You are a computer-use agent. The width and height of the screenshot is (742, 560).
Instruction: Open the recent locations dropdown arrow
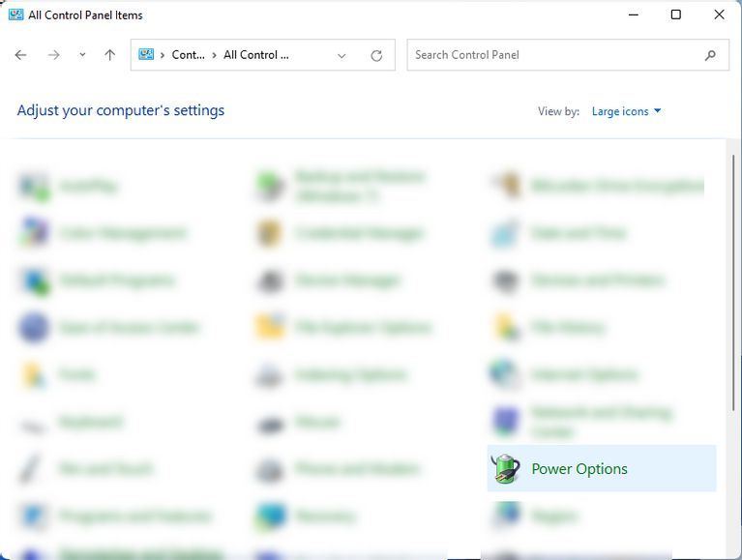pos(82,55)
